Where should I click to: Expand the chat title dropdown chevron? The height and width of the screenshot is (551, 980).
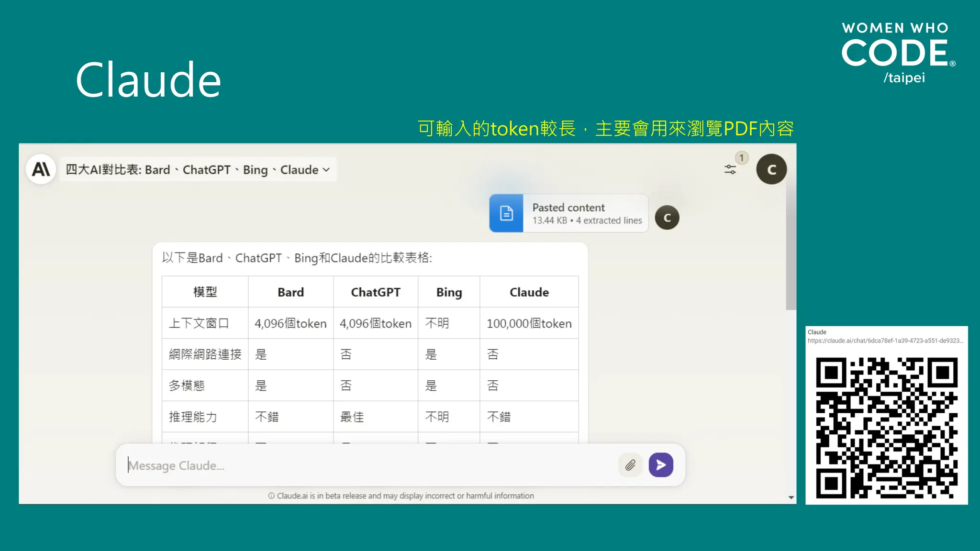tap(326, 170)
